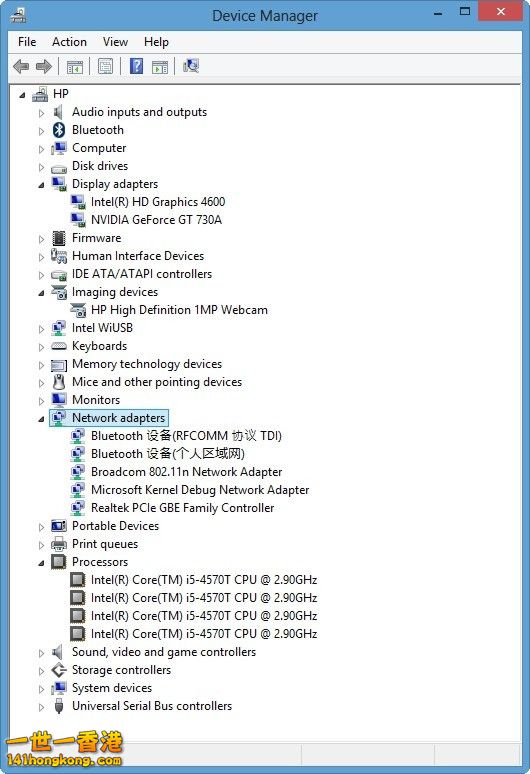Click the speaker icon beside Audio inputs and outputs

pos(58,112)
